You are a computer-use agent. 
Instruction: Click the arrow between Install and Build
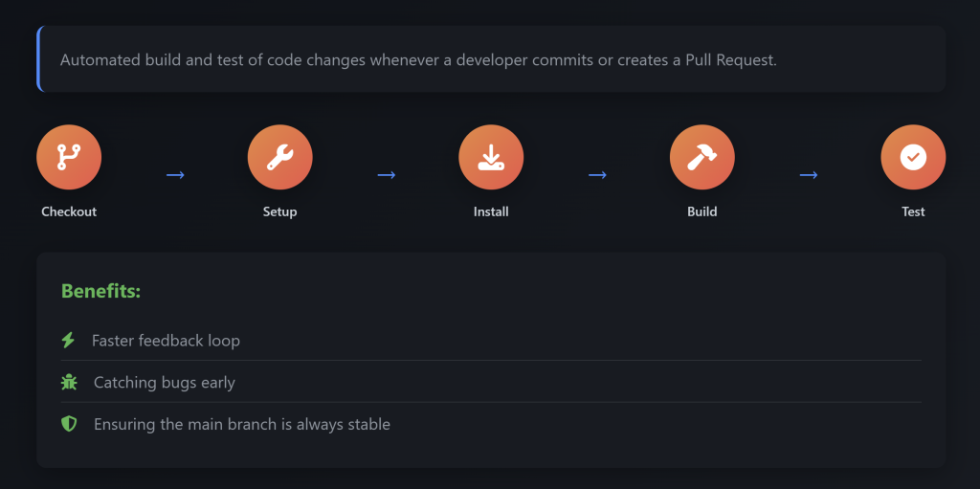click(597, 175)
